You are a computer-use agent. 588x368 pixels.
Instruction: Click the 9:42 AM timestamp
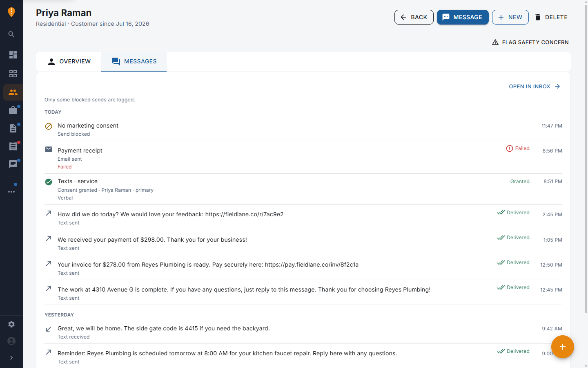(552, 329)
